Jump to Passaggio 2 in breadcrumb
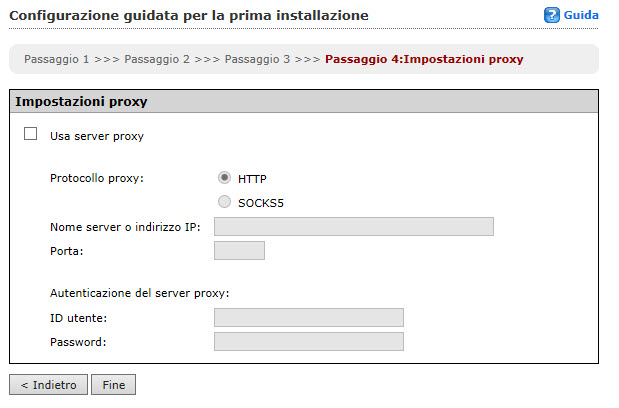Screen dimensions: 619x408 point(157,59)
